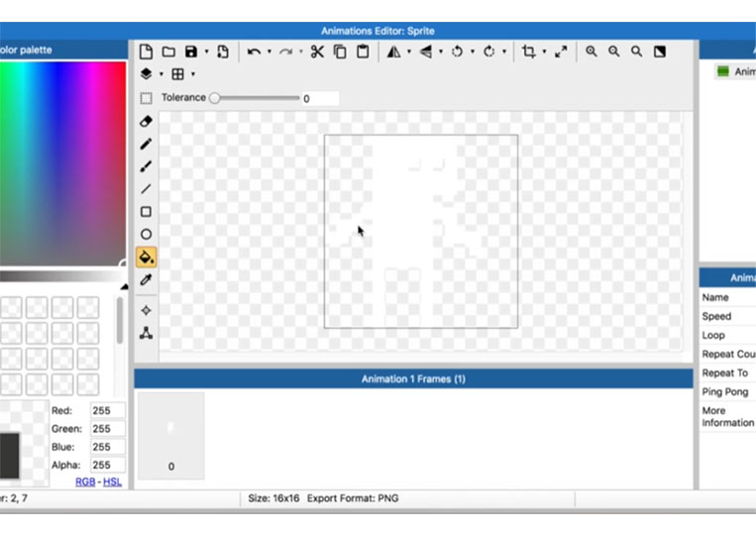Click the dark primary color swatch
The width and height of the screenshot is (756, 536).
pyautogui.click(x=10, y=456)
